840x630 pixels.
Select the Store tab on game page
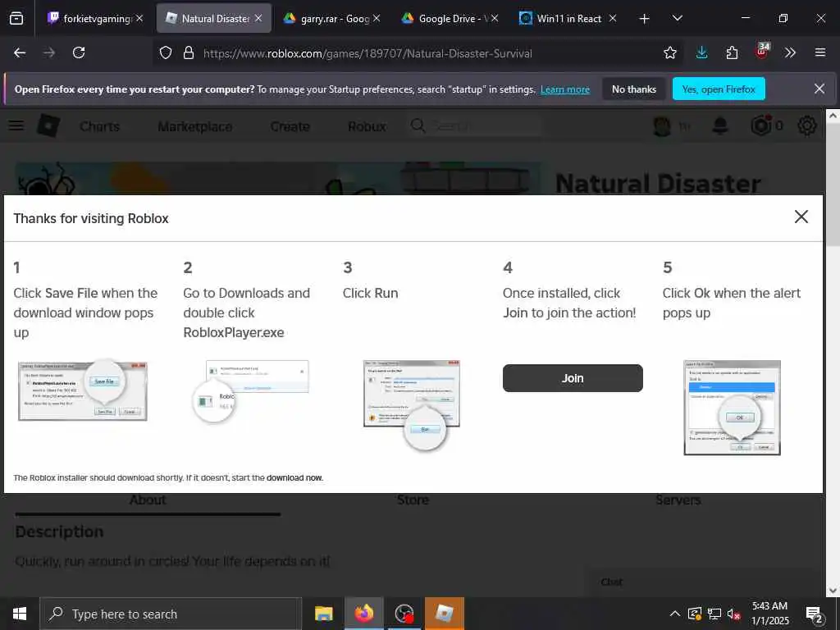[x=413, y=500]
